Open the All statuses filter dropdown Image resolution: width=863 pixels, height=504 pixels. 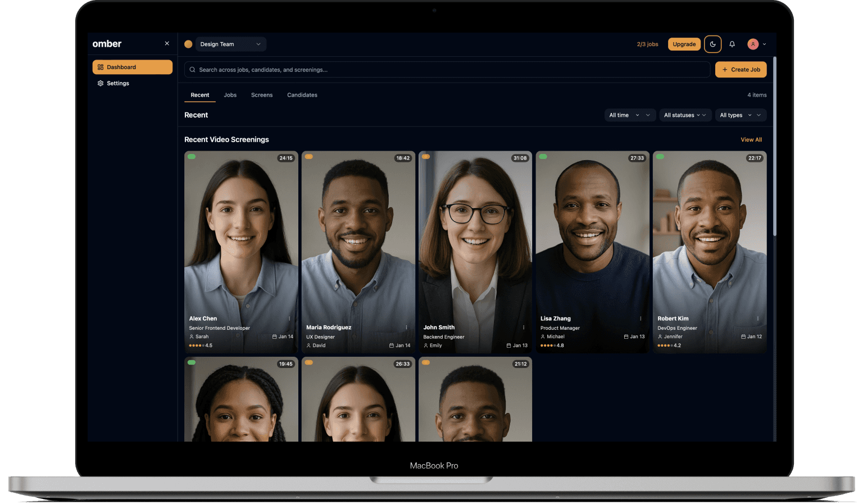tap(685, 115)
